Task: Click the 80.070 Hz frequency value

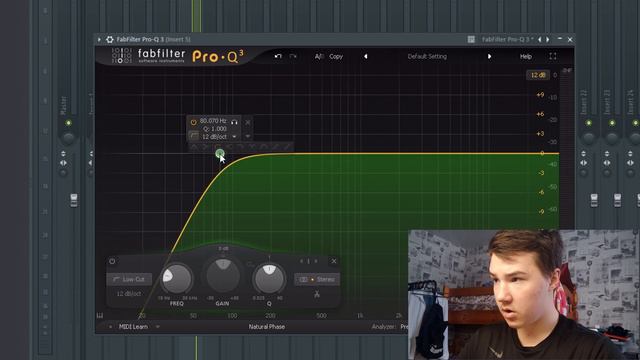Action: tap(213, 121)
